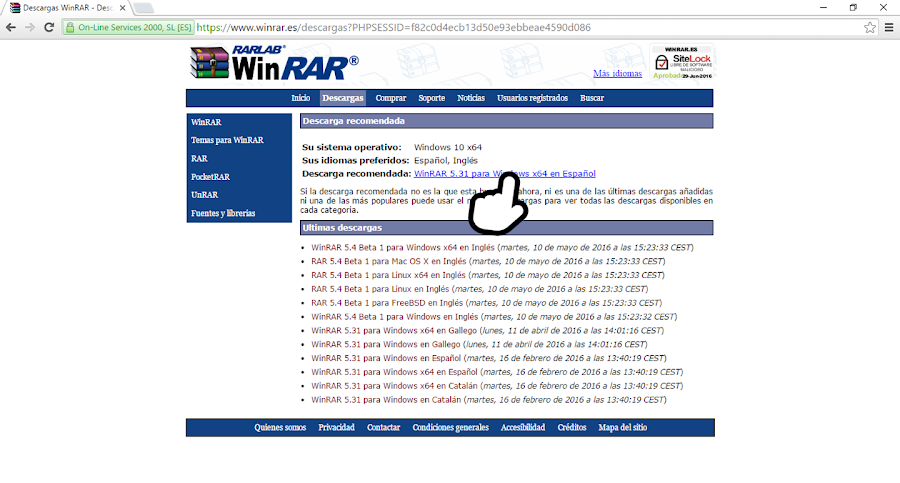Click RAR 5.4 Beta 1 Mac OS X link
Image resolution: width=900 pixels, height=483 pixels.
point(389,261)
